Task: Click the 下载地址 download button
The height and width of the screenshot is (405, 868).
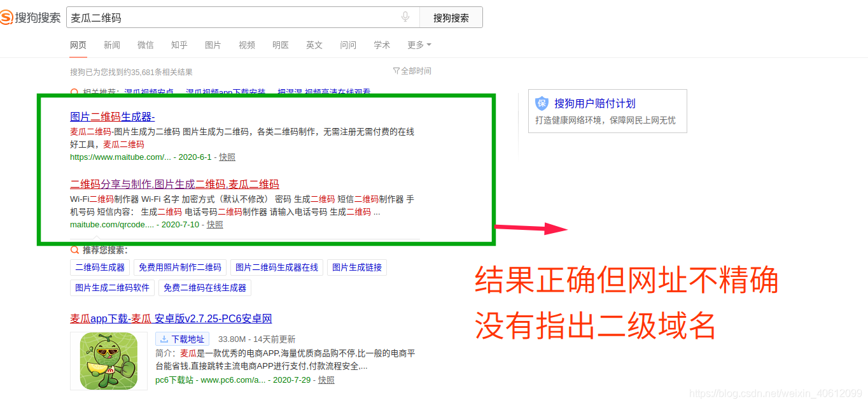Action: 182,339
